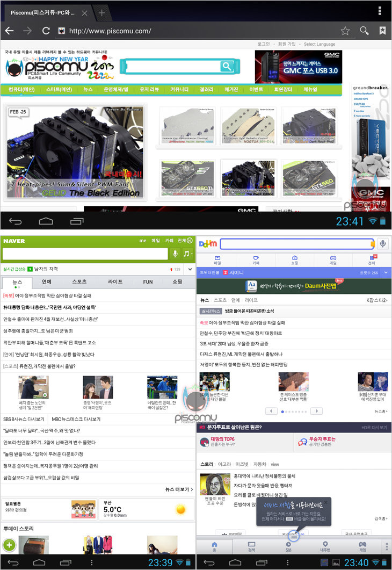Open browser search via magnifier icon
392x570 pixels.
[364, 31]
